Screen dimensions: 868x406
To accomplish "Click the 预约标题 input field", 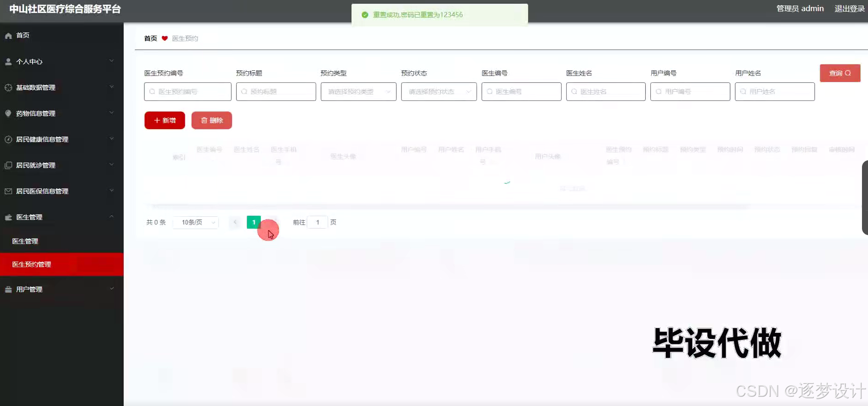I will click(x=276, y=92).
